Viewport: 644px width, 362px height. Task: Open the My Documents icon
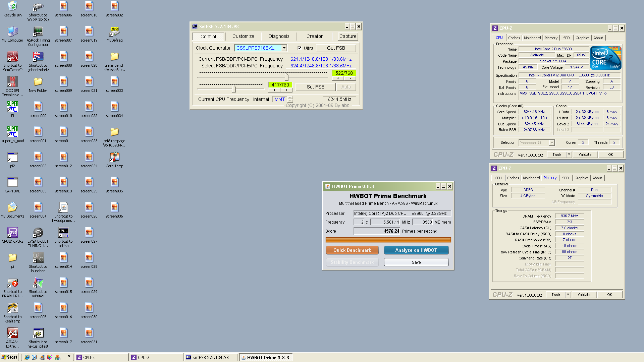[12, 210]
